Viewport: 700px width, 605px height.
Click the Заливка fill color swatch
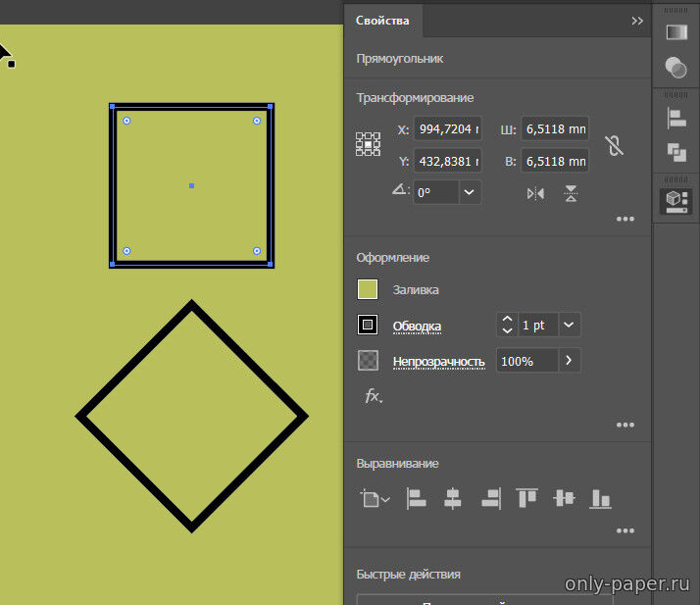coord(368,289)
